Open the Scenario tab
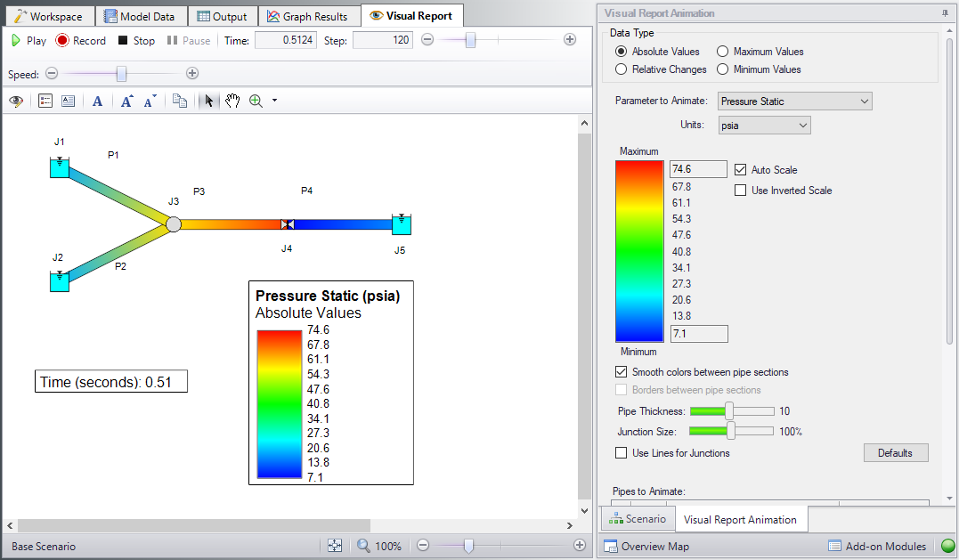The image size is (959, 560). pos(638,519)
